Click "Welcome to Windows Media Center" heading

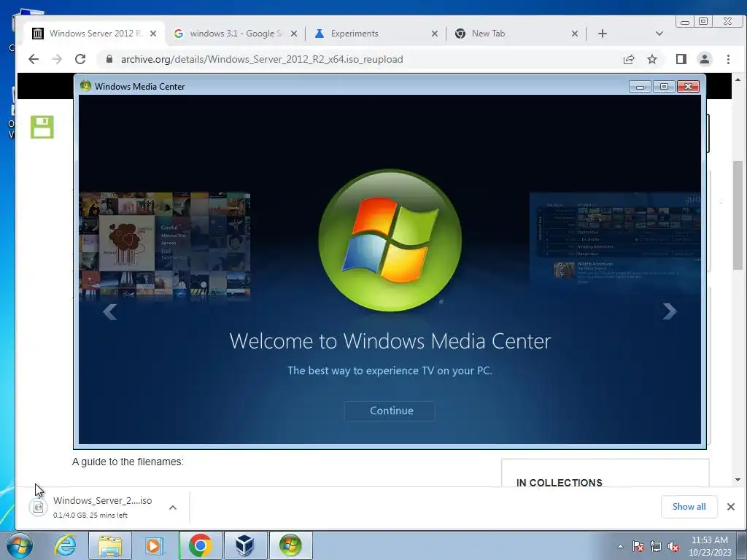pos(390,341)
